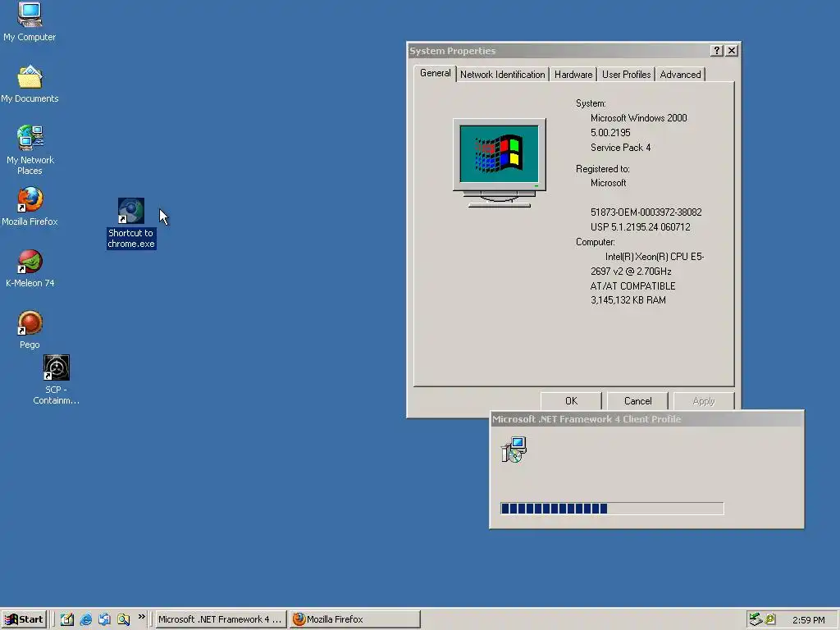Open the Start menu
The height and width of the screenshot is (630, 840).
[24, 619]
